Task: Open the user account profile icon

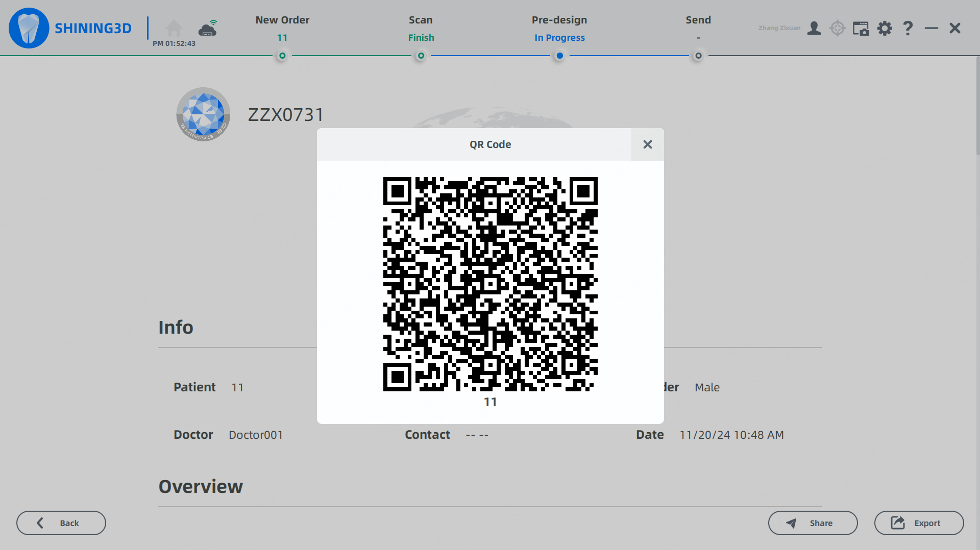Action: 814,28
